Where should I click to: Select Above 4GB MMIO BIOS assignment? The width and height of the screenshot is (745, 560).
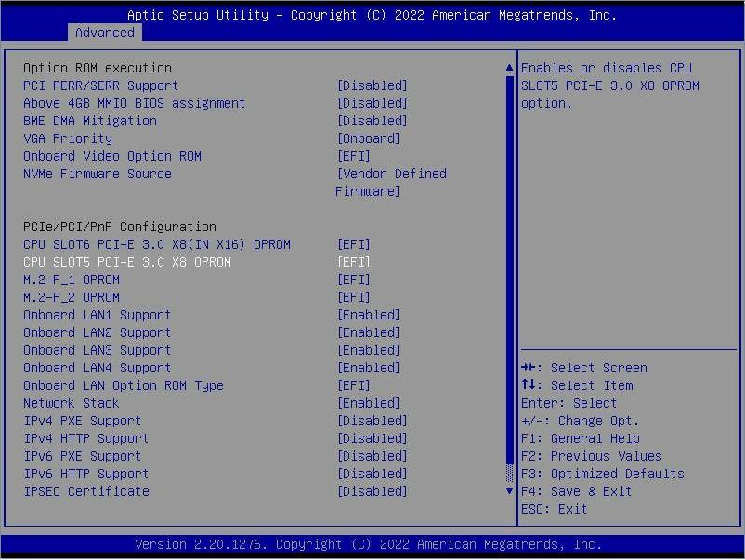(x=134, y=103)
